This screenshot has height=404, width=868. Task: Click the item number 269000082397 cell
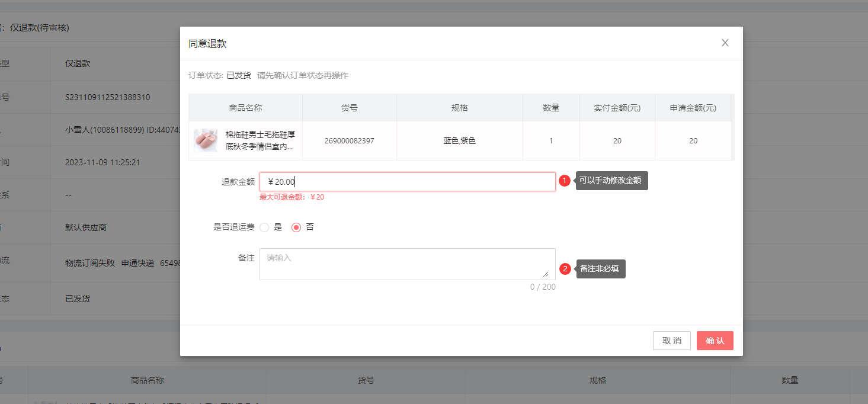click(x=349, y=141)
